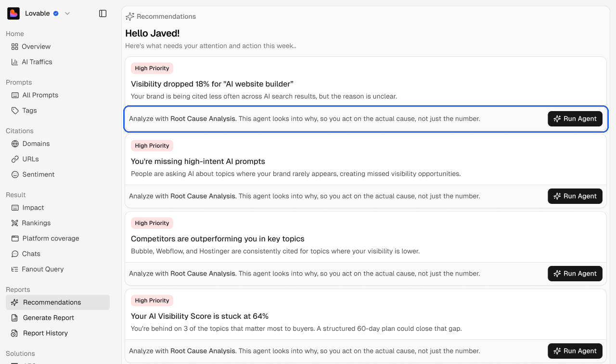Click "You're missing high-intent AI prompts" title
The width and height of the screenshot is (616, 364).
(x=198, y=162)
